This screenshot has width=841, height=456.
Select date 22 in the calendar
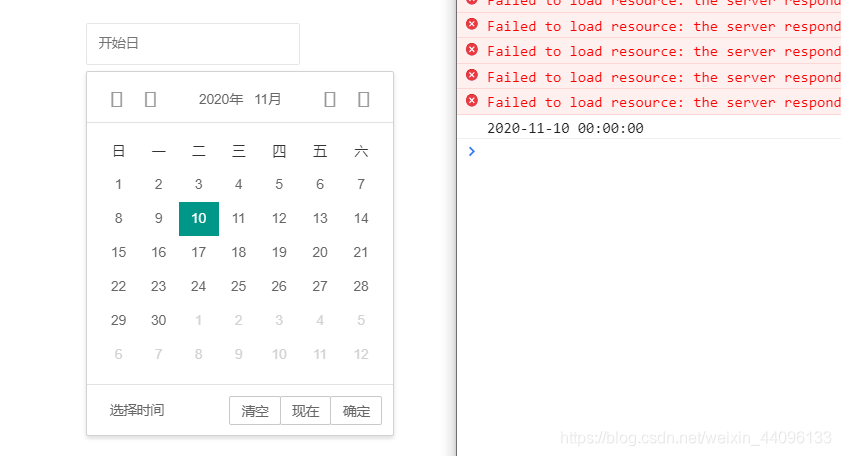tap(119, 286)
